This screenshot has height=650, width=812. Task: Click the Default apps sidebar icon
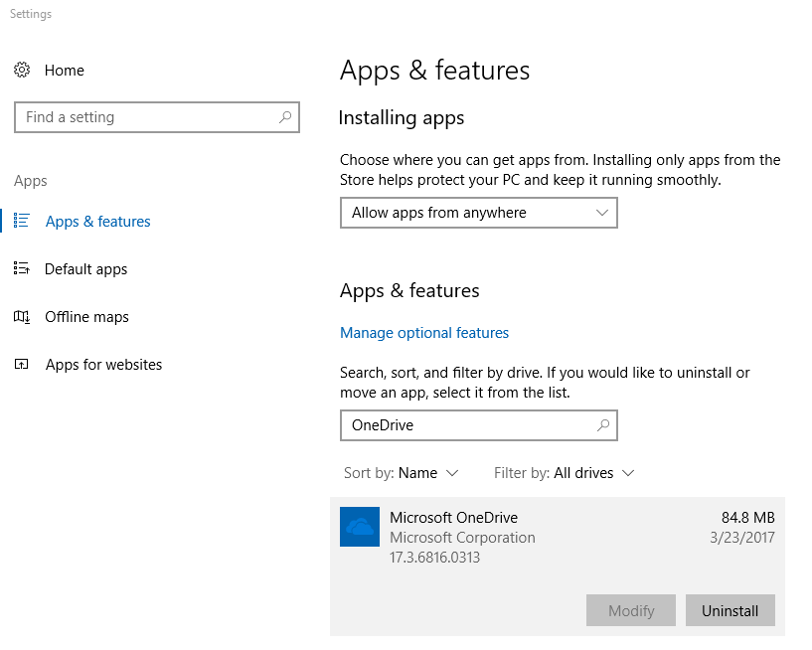22,268
